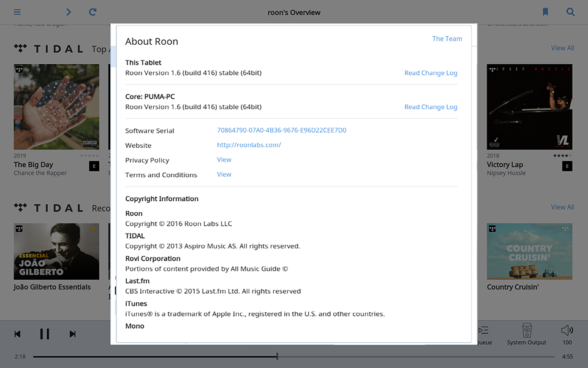588x368 pixels.
Task: Click the Chance the Rapper artist name
Action: [x=40, y=173]
